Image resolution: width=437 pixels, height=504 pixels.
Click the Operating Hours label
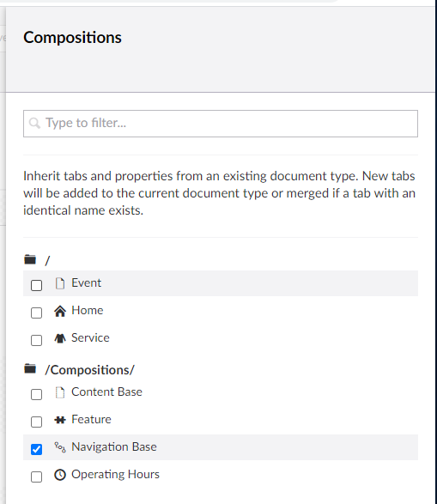point(115,475)
